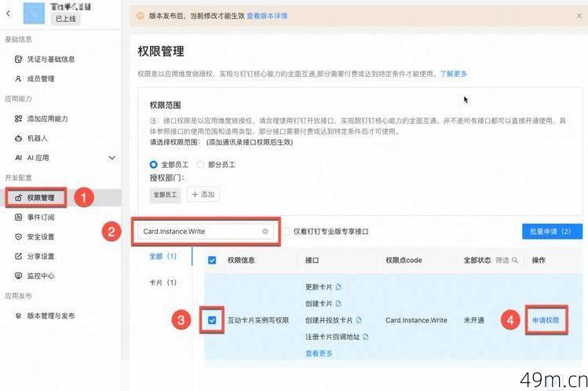The height and width of the screenshot is (391, 588).
Task: Open the 查看版本详情 link
Action: [x=267, y=16]
